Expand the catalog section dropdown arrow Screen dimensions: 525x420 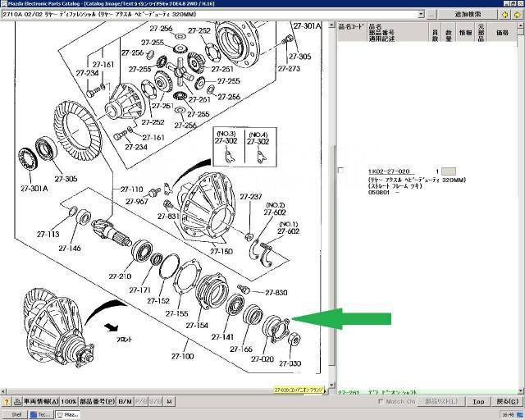pos(420,15)
